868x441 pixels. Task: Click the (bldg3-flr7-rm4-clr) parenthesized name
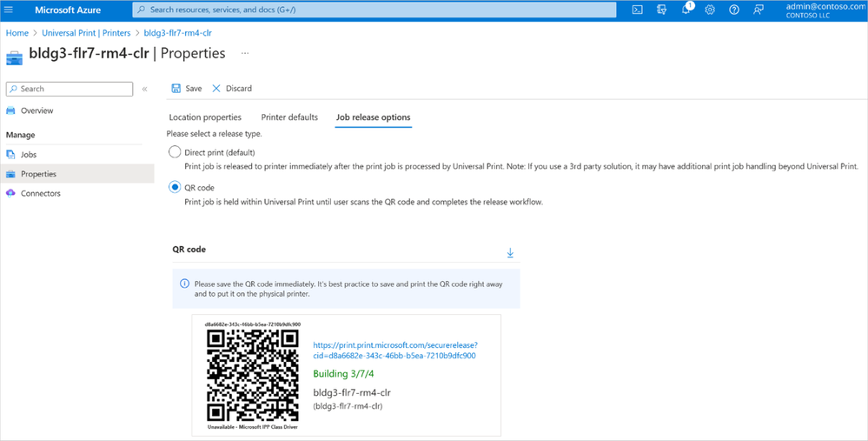pos(348,406)
